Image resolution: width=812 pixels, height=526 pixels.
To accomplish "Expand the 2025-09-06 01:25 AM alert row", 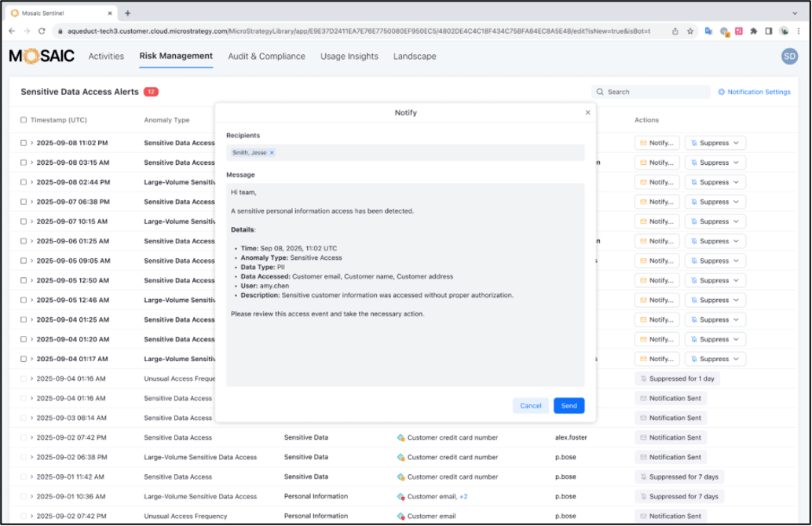I will pos(31,241).
